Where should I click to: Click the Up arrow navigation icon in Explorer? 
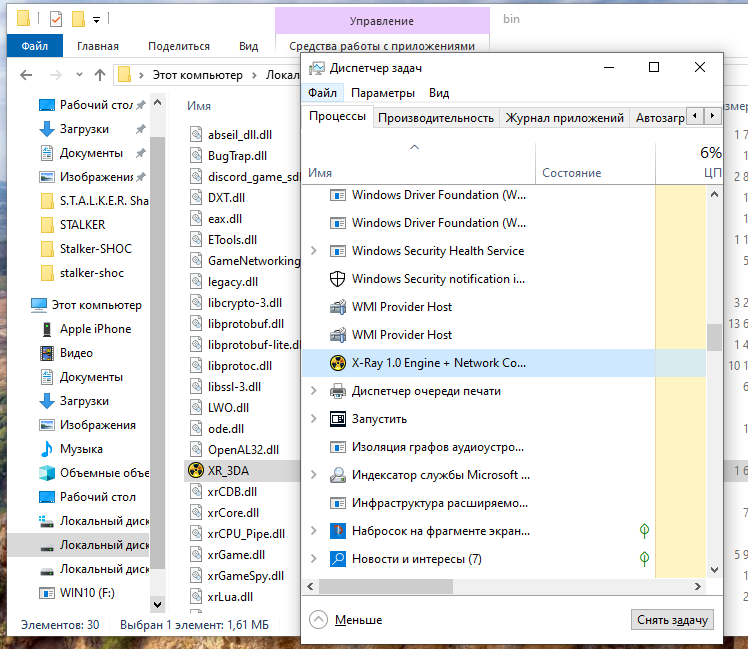click(100, 75)
